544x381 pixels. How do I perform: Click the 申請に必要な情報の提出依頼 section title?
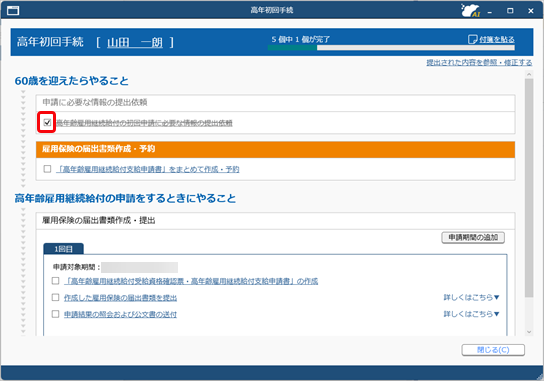point(95,102)
